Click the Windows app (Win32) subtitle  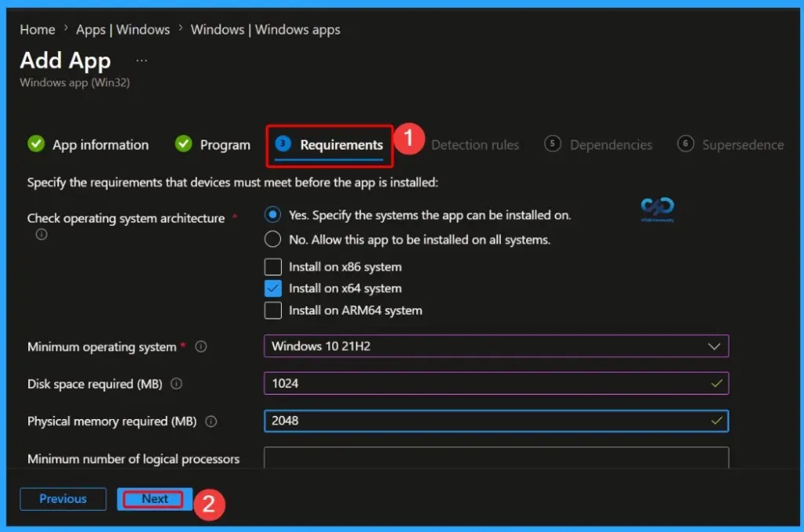75,82
